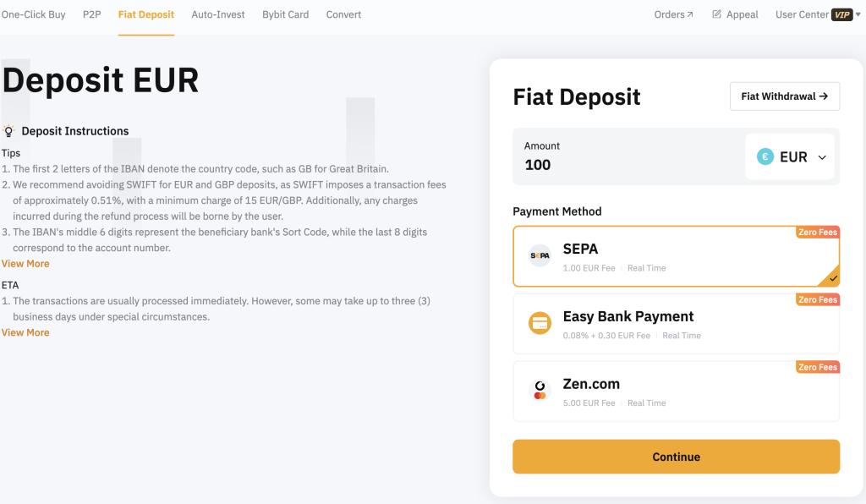Screen dimensions: 866x504
Task: Open the Auto-Invest tab
Action: [x=218, y=14]
